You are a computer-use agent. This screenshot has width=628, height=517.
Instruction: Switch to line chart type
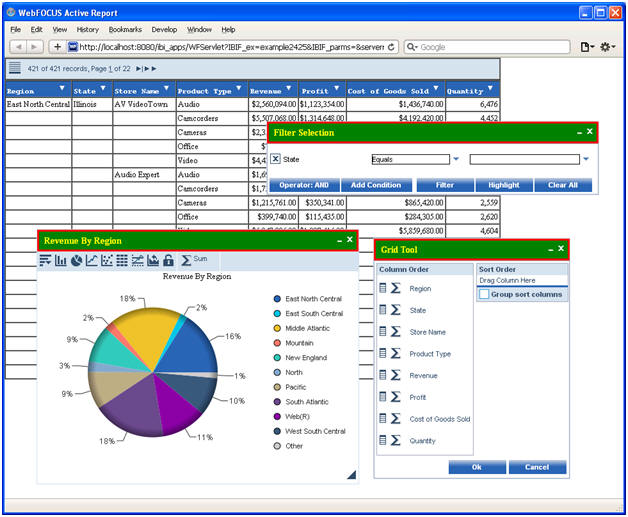92,260
